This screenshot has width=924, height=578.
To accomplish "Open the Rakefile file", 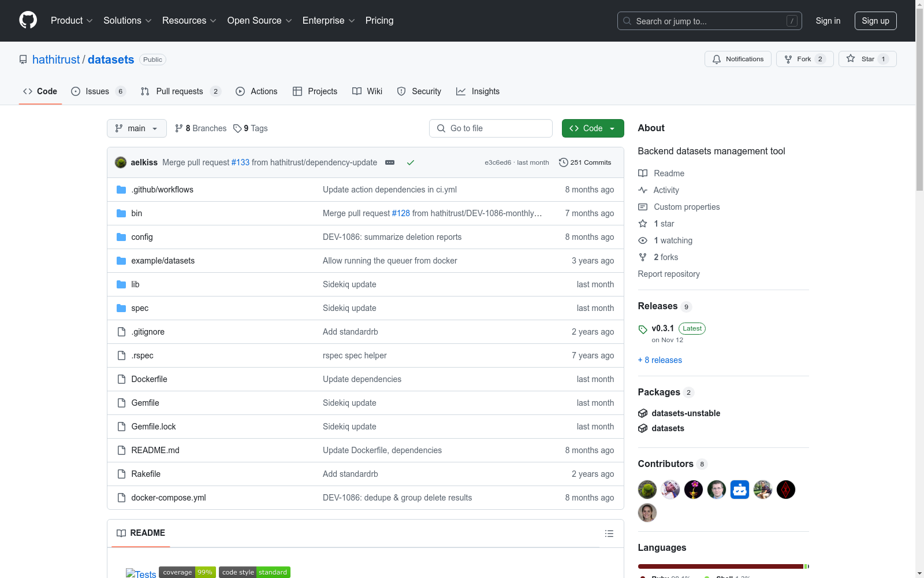I will tap(146, 474).
